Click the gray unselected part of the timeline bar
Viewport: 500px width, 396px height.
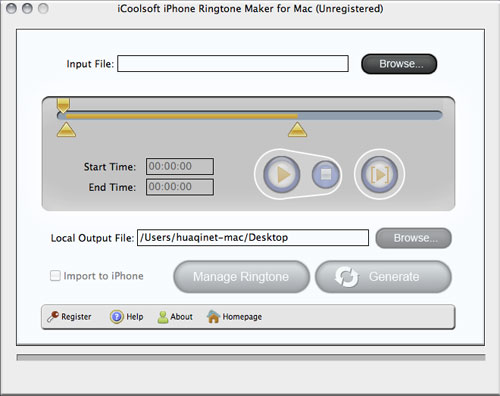coord(369,116)
